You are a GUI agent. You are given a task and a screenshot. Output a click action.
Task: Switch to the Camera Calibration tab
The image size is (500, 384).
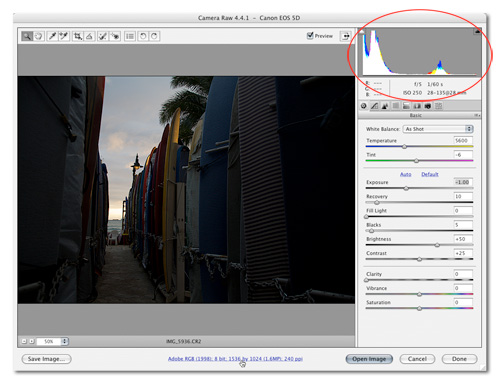click(428, 106)
